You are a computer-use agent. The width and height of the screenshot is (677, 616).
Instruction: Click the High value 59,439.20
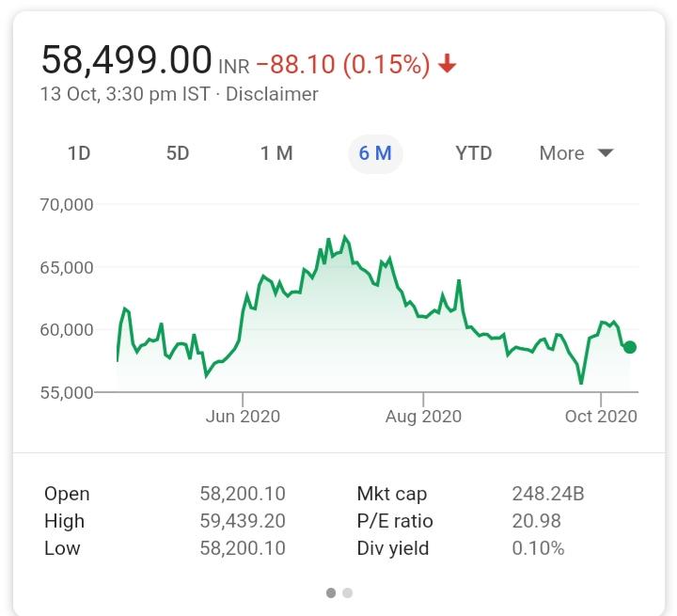point(243,521)
